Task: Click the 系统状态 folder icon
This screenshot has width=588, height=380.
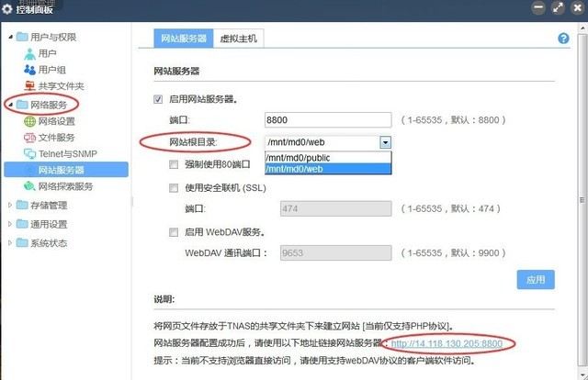Action: coord(22,243)
